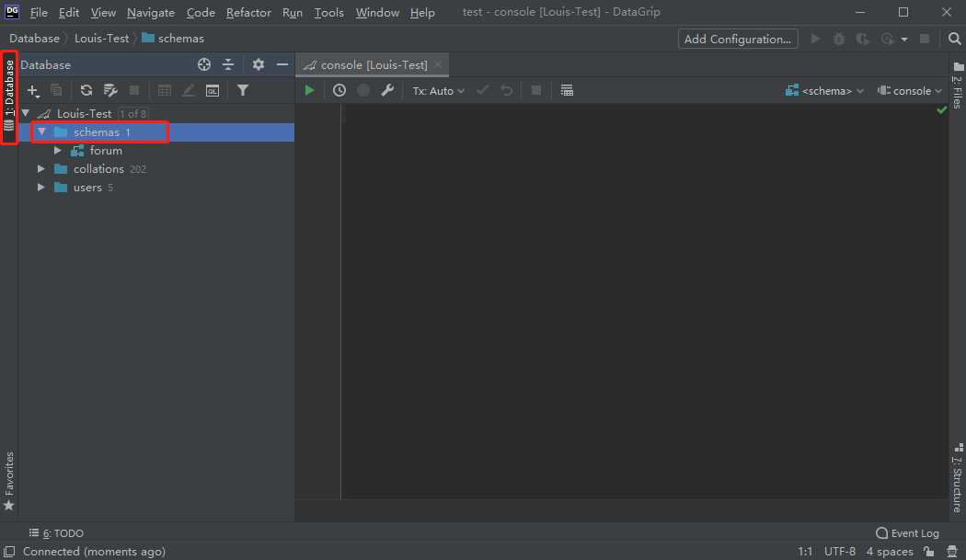Select the forum schema in tree
Screen dimensions: 966x560
pyautogui.click(x=106, y=150)
